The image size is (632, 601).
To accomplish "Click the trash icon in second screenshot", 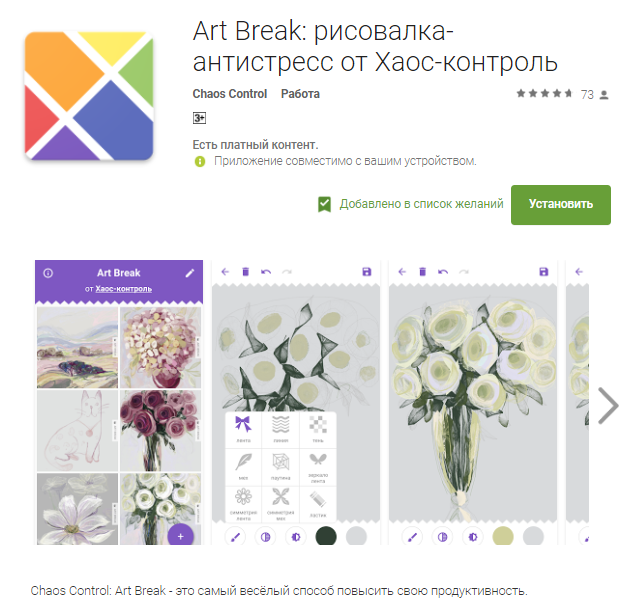I will pyautogui.click(x=245, y=272).
